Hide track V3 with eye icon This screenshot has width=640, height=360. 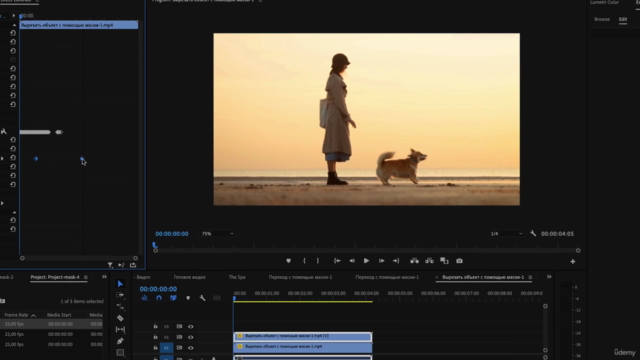click(191, 327)
